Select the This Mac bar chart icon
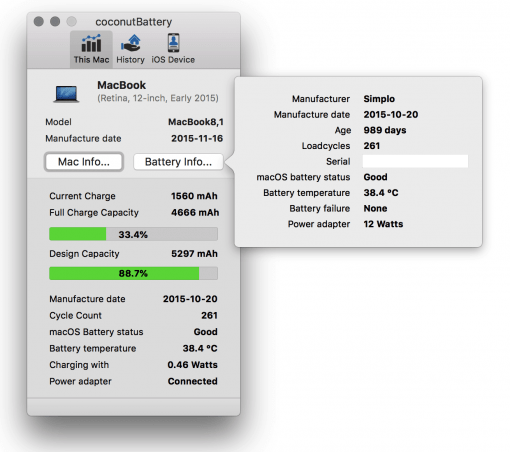 point(91,43)
